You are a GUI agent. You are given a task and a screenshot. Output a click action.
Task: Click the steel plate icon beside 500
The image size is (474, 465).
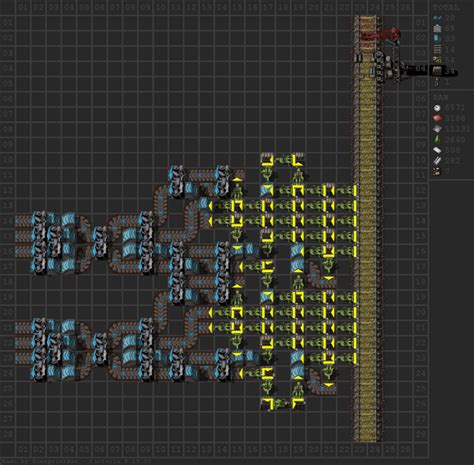[x=437, y=150]
